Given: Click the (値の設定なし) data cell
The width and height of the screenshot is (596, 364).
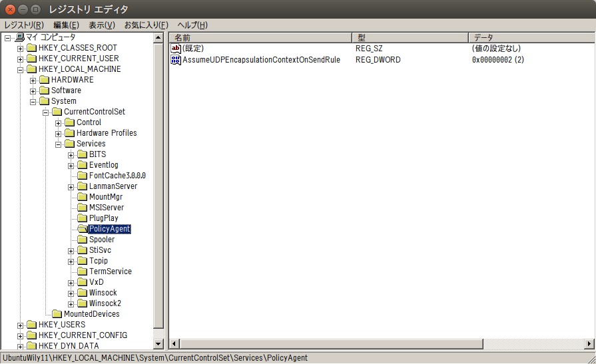Looking at the screenshot, I should coord(496,49).
